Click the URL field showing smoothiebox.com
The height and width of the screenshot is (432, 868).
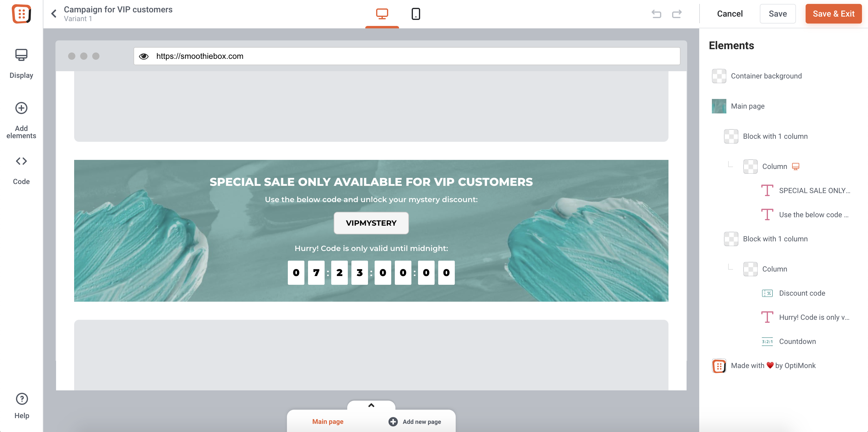(x=407, y=56)
